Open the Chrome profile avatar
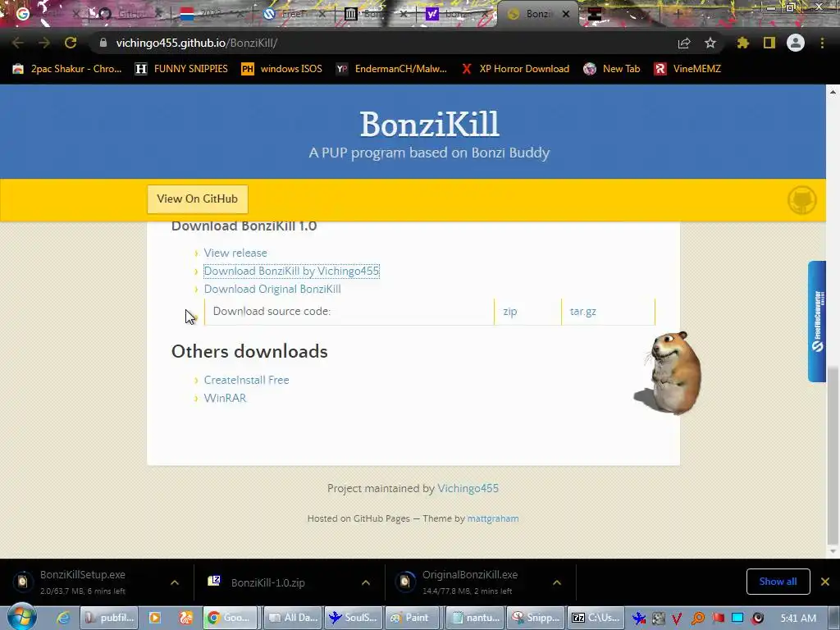This screenshot has width=840, height=630. point(796,43)
